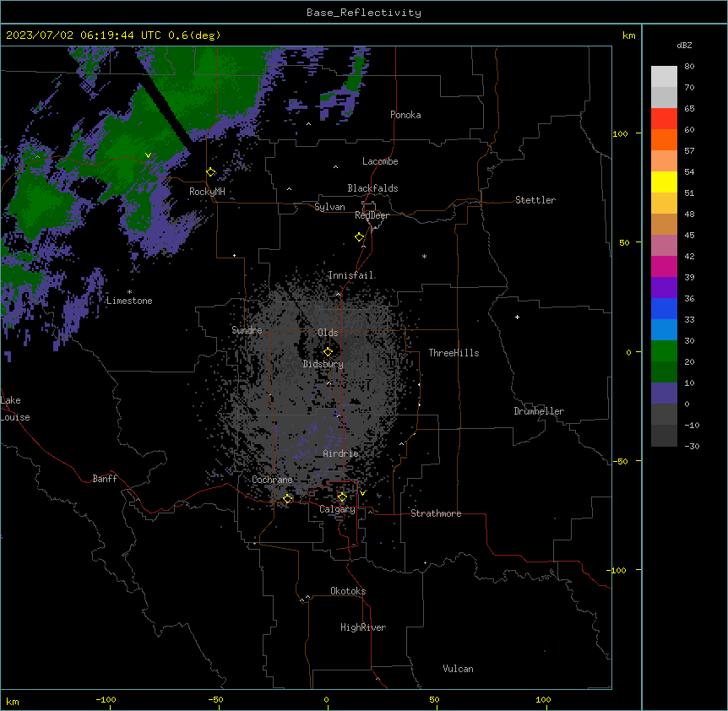Select the Airdrie label
The image size is (728, 711).
click(x=341, y=453)
